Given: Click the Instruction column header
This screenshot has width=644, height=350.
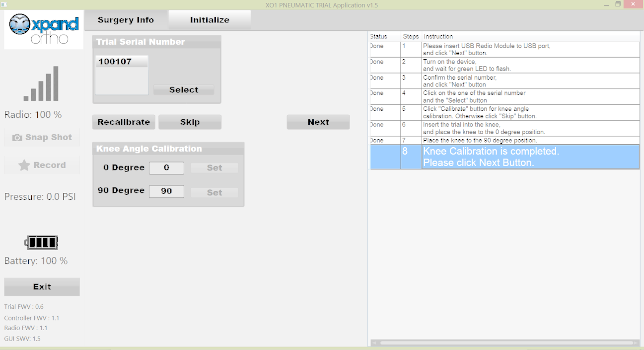Looking at the screenshot, I should pos(531,36).
